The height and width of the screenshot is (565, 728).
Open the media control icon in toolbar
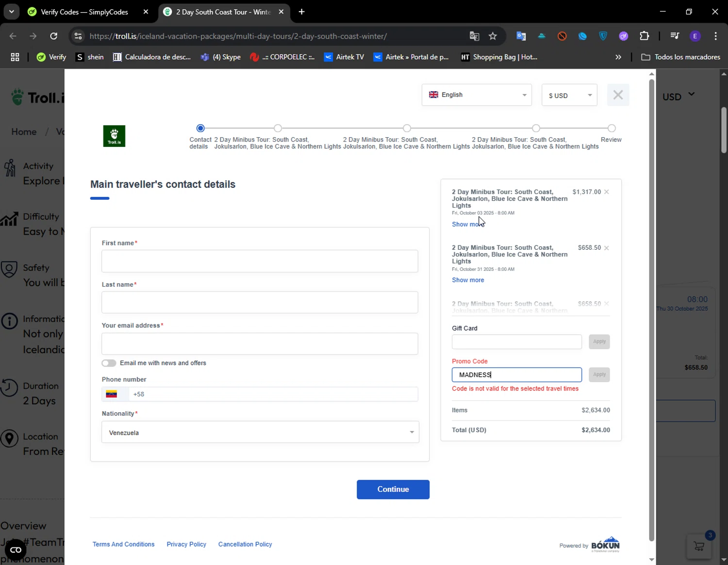tap(674, 36)
